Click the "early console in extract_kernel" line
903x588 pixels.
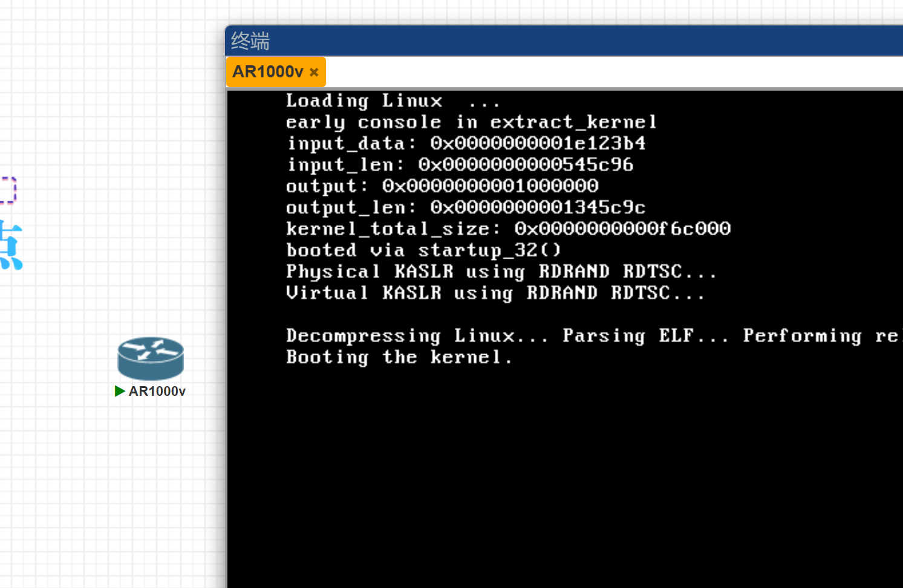[x=471, y=122]
